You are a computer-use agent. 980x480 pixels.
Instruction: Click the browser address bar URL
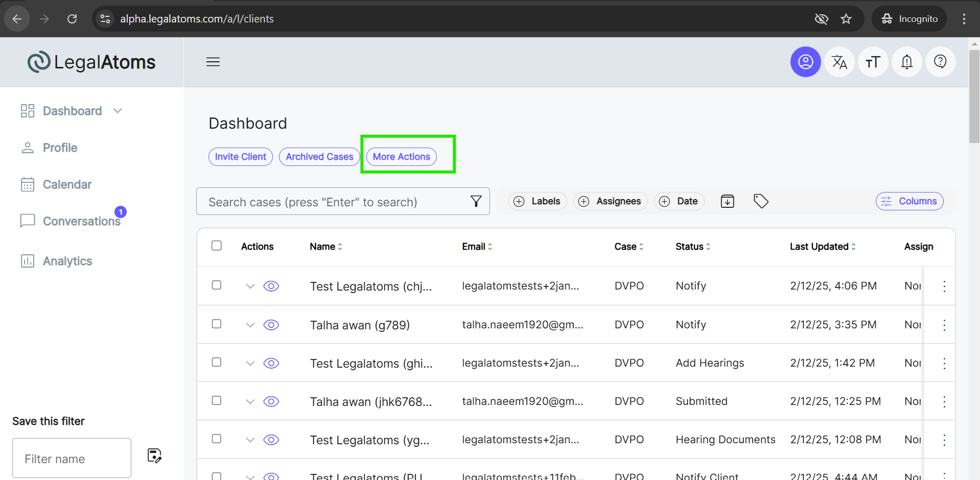[x=197, y=19]
